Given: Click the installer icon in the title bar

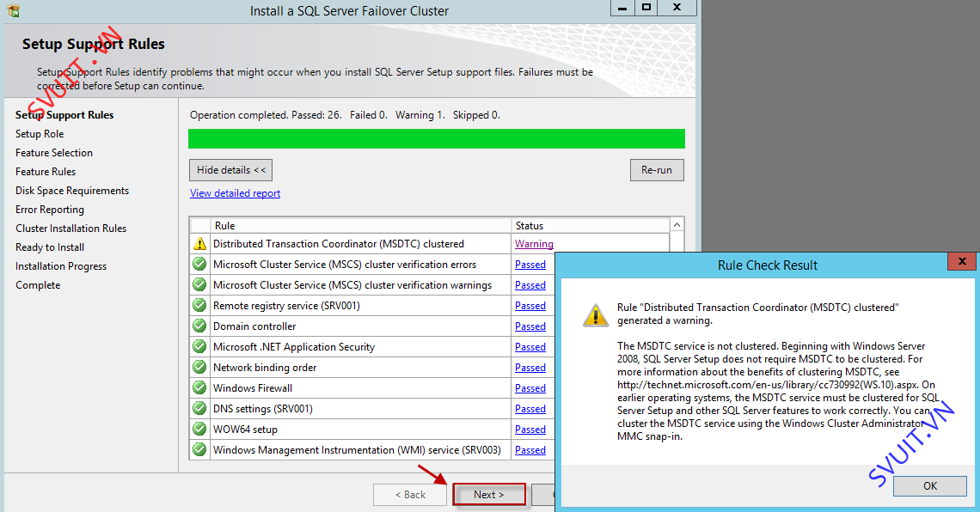Looking at the screenshot, I should point(14,10).
